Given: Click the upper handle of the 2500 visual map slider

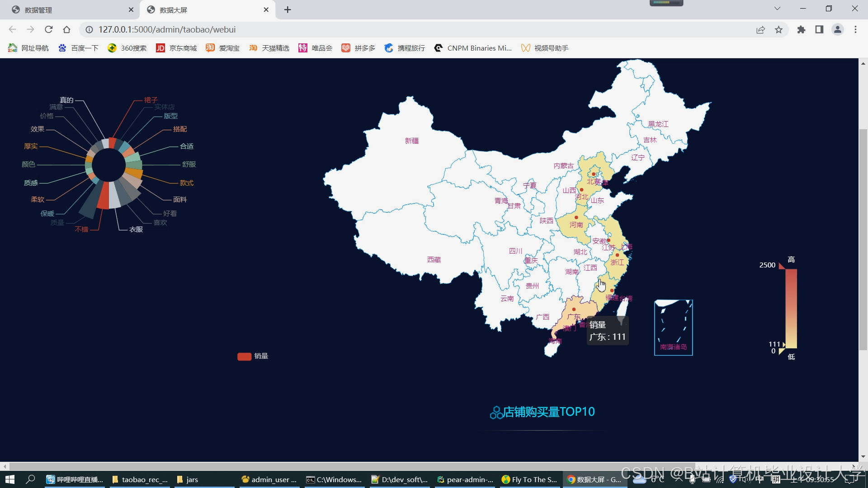Looking at the screenshot, I should tap(782, 266).
